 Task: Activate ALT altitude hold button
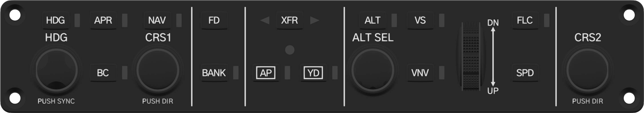click(372, 20)
